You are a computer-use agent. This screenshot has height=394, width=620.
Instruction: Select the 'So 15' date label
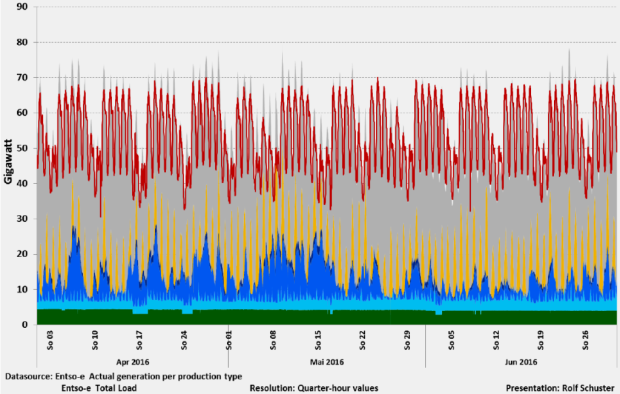pyautogui.click(x=318, y=340)
